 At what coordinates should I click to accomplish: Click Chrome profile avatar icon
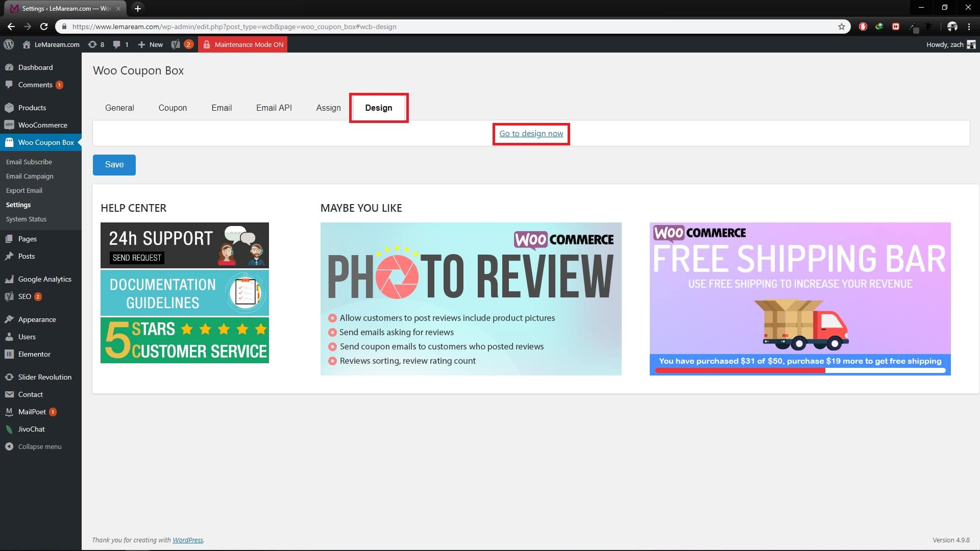(952, 27)
